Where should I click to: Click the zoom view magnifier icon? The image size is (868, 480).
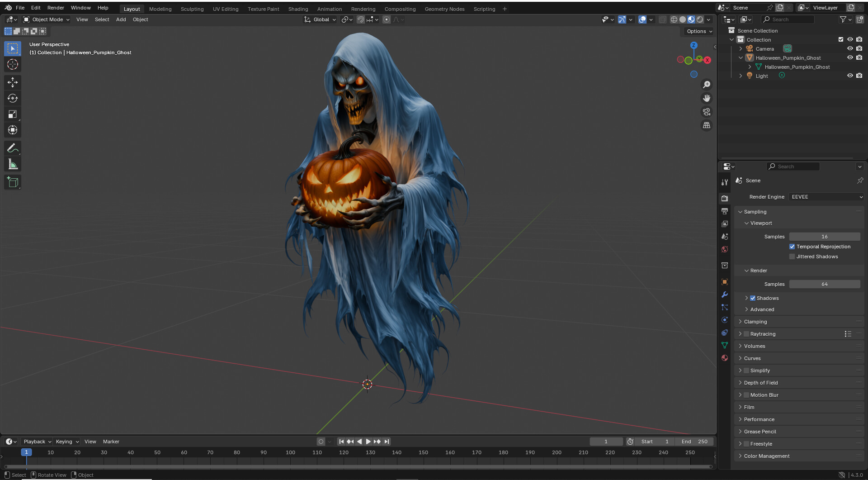tap(707, 85)
